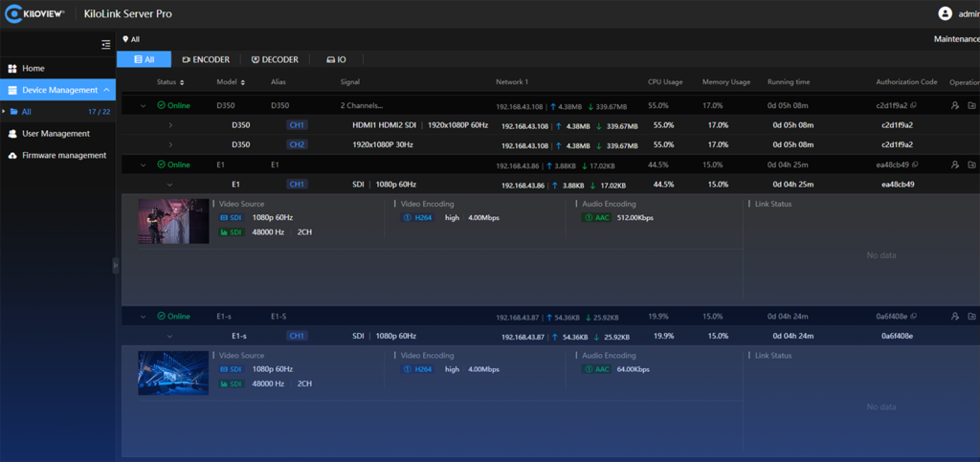980x462 pixels.
Task: Click the user assign icon for D350
Action: [x=954, y=106]
